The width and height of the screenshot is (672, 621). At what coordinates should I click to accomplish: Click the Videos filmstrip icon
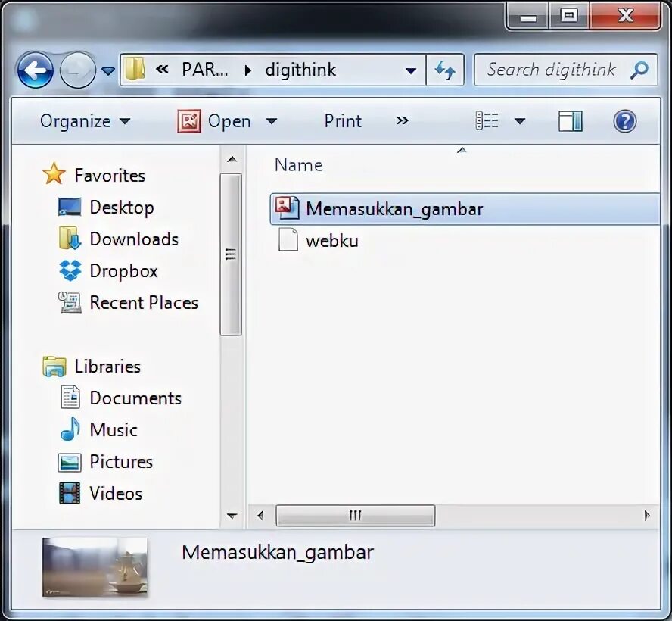(x=70, y=493)
